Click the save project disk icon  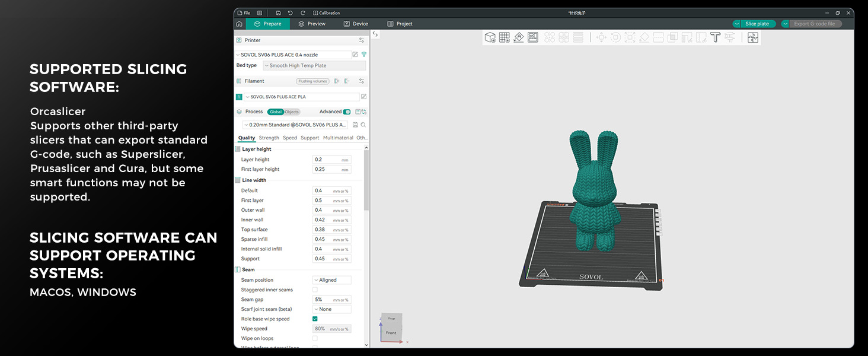pos(278,12)
